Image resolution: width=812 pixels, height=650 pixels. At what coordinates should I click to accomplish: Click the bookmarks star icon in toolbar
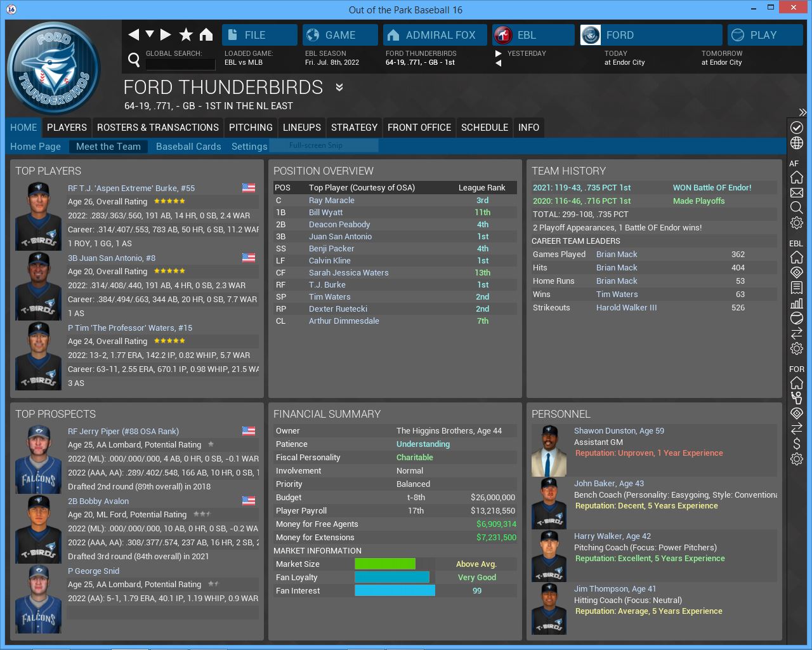point(186,35)
